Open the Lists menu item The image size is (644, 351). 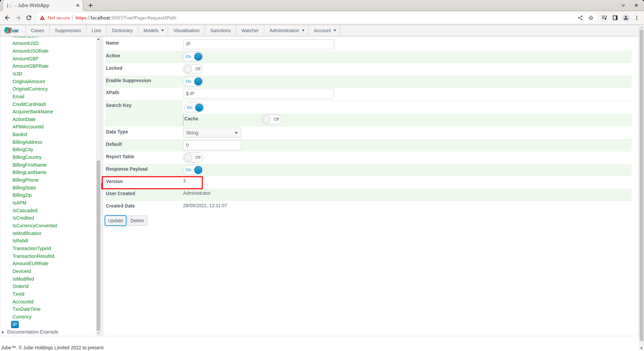96,31
